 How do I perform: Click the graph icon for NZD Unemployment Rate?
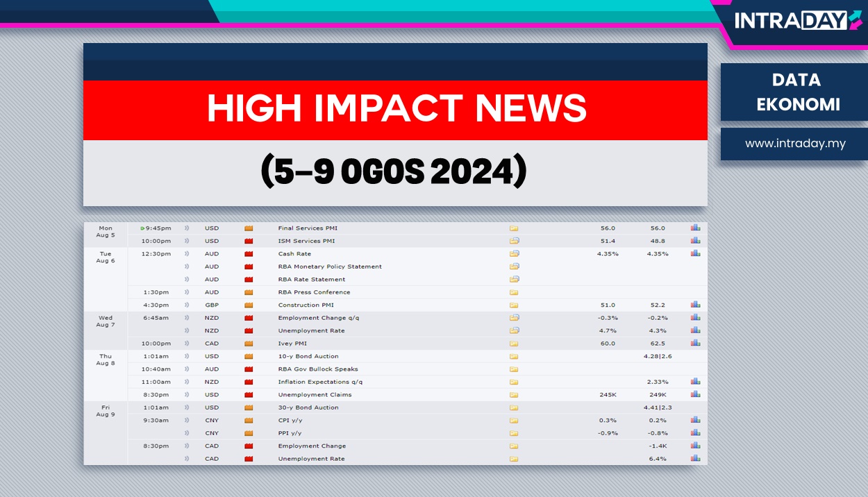[x=695, y=330]
